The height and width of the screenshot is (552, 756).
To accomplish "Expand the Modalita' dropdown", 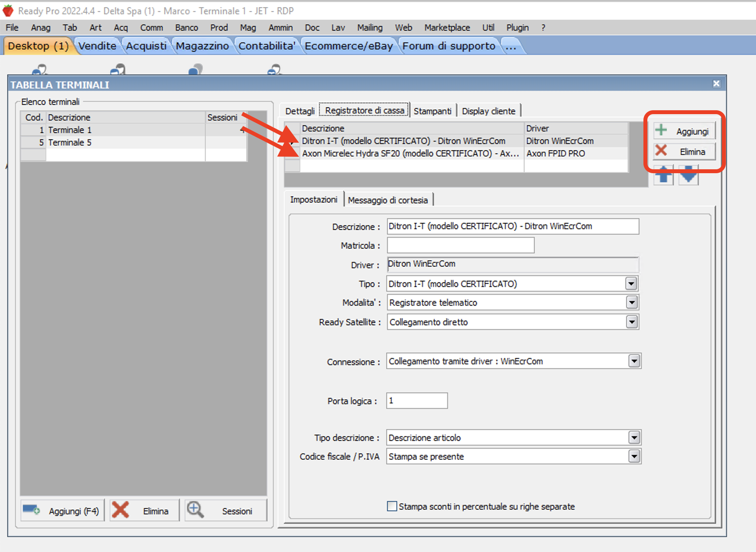I will 632,302.
